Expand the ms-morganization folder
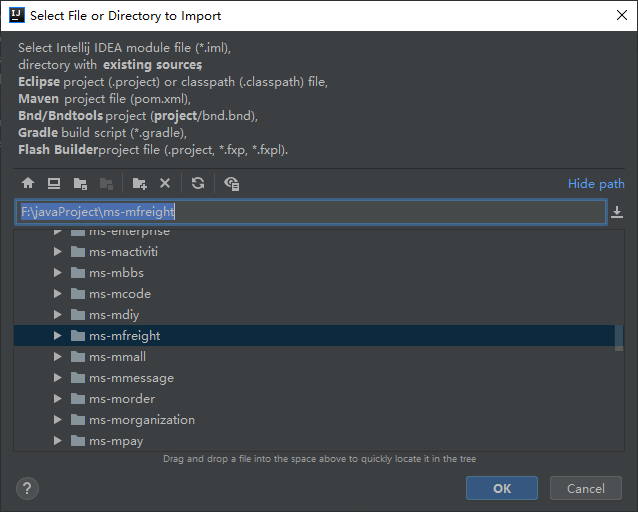This screenshot has width=638, height=512. (x=57, y=420)
